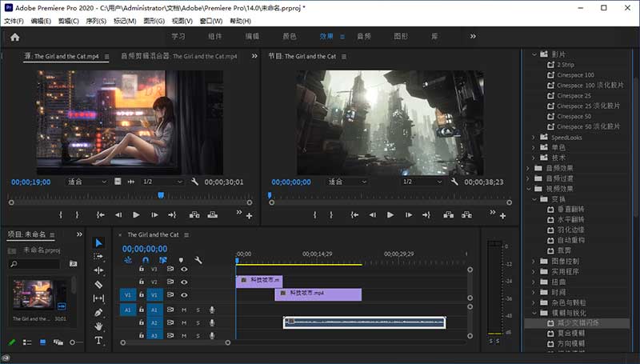Open the 剪辑(C) menu
The image size is (640, 364).
(x=69, y=21)
